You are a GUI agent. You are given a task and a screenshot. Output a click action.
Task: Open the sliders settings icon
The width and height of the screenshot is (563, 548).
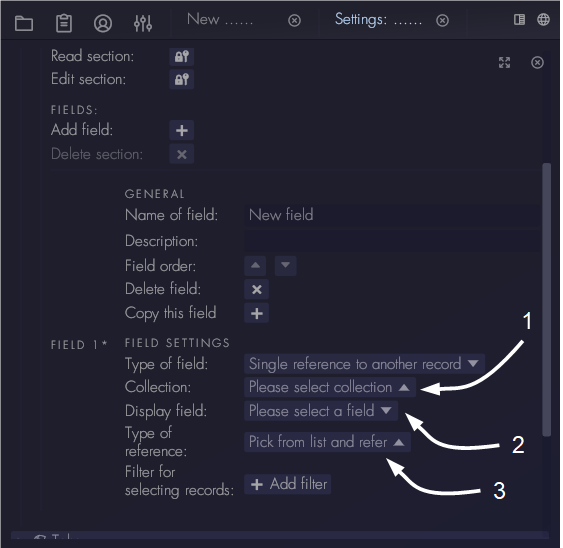[x=143, y=24]
